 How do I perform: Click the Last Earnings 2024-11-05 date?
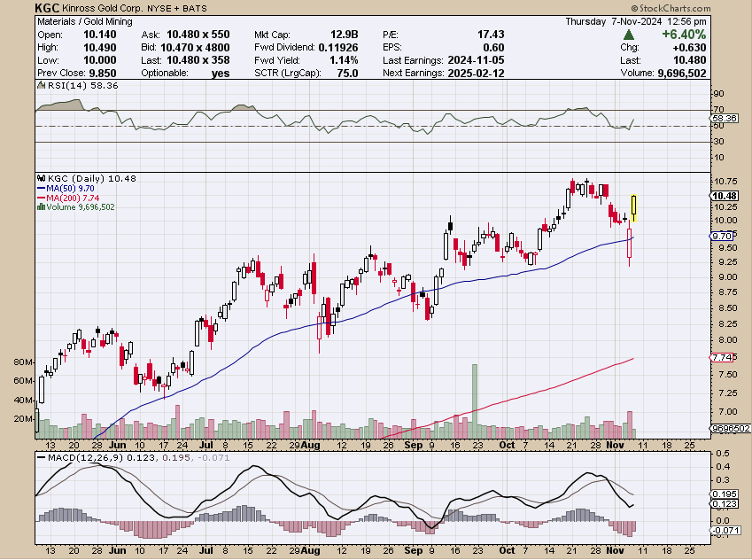pyautogui.click(x=477, y=60)
